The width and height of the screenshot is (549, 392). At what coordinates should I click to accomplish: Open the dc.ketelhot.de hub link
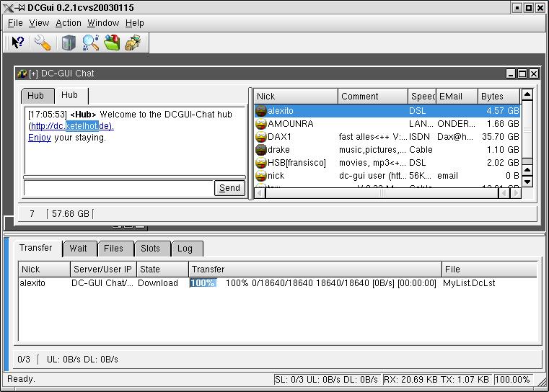71,126
